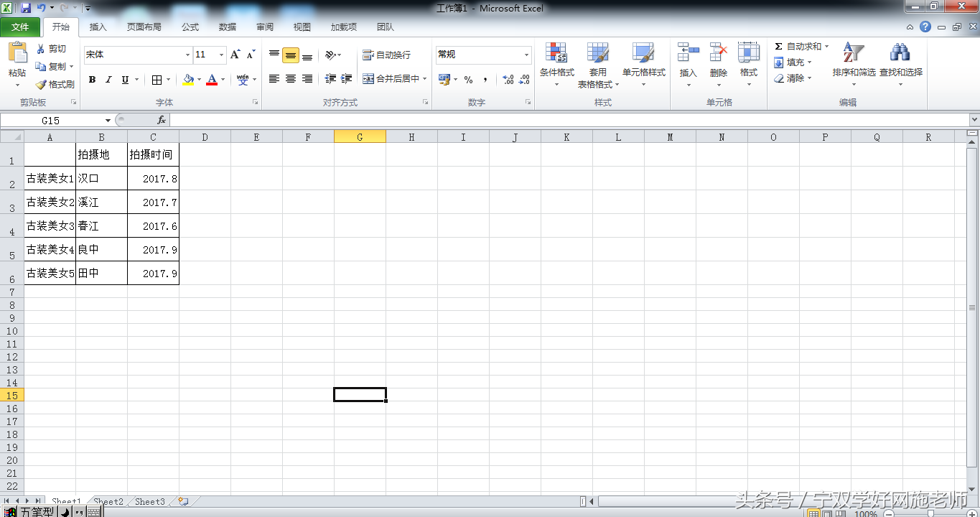Toggle top vertical alignment

[274, 55]
